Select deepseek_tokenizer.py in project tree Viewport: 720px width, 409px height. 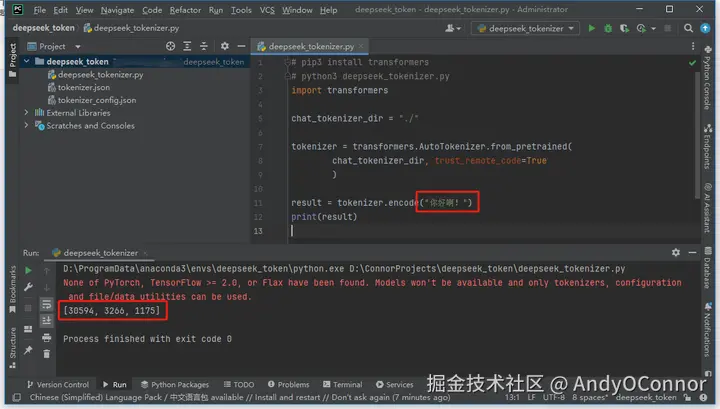(x=101, y=74)
